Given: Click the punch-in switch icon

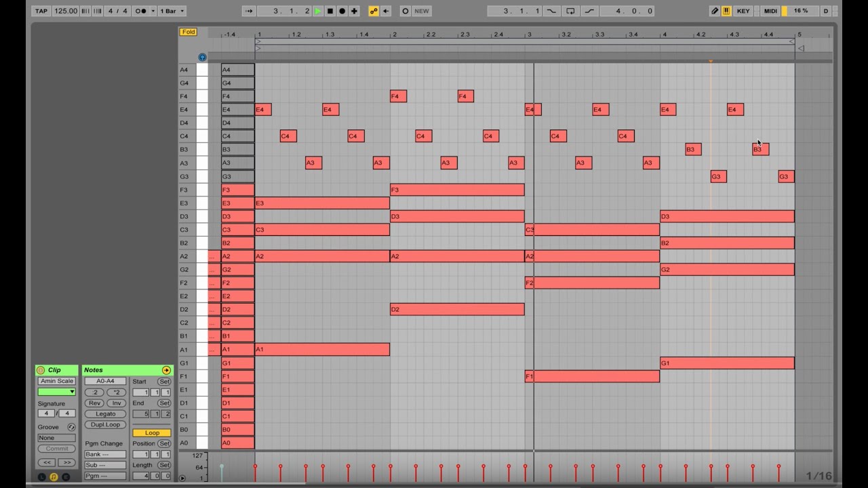Looking at the screenshot, I should (551, 11).
